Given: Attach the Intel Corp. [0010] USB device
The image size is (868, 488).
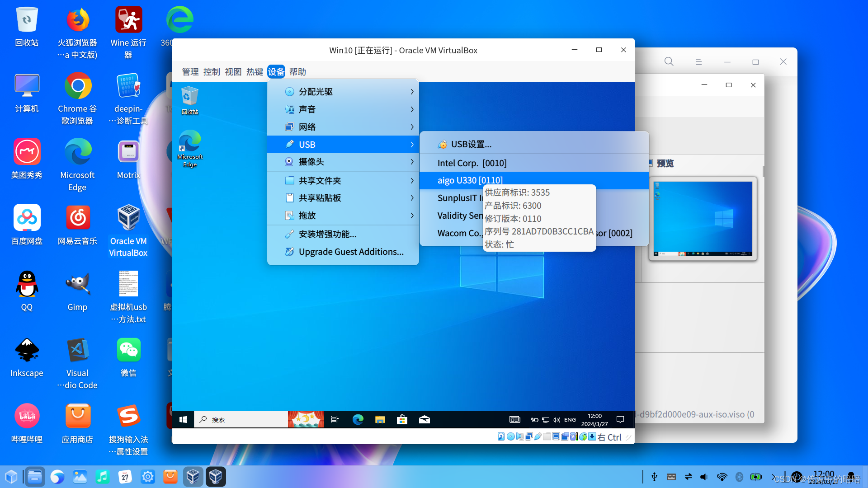Looking at the screenshot, I should (x=472, y=163).
